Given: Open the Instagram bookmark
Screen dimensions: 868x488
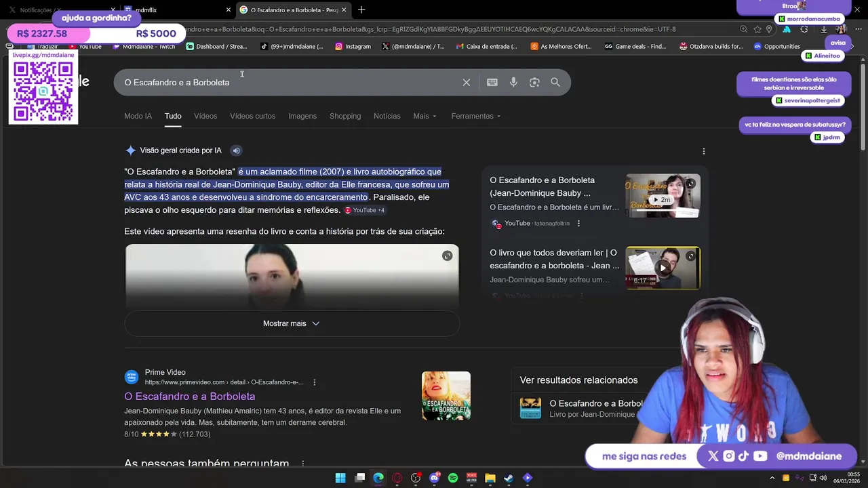Looking at the screenshot, I should click(x=353, y=47).
